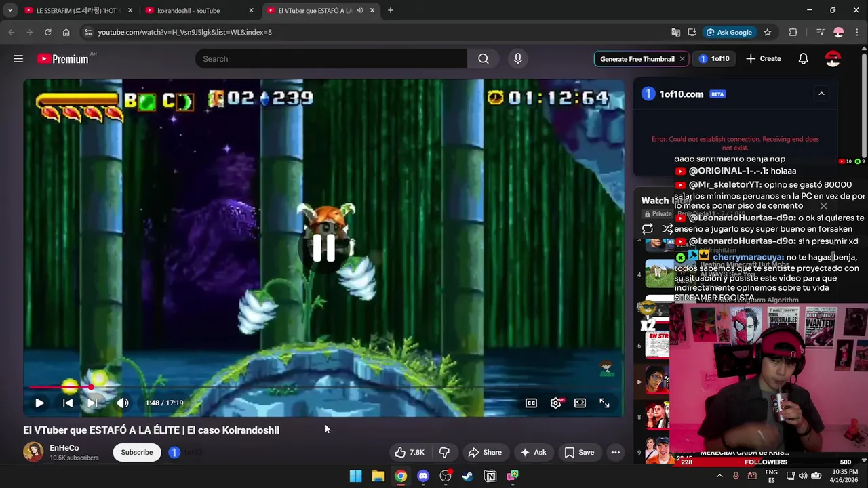Focus the YouTube search field
Viewport: 868px width, 488px height.
point(331,59)
